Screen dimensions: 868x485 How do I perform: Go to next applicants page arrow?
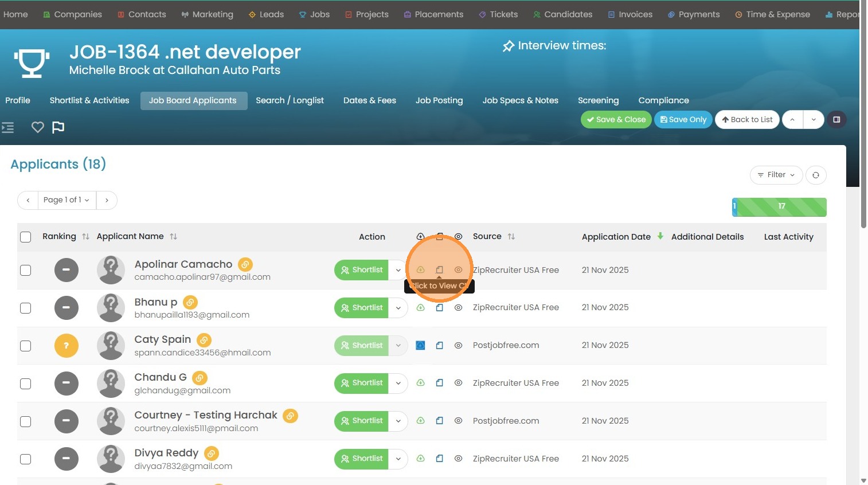[107, 200]
